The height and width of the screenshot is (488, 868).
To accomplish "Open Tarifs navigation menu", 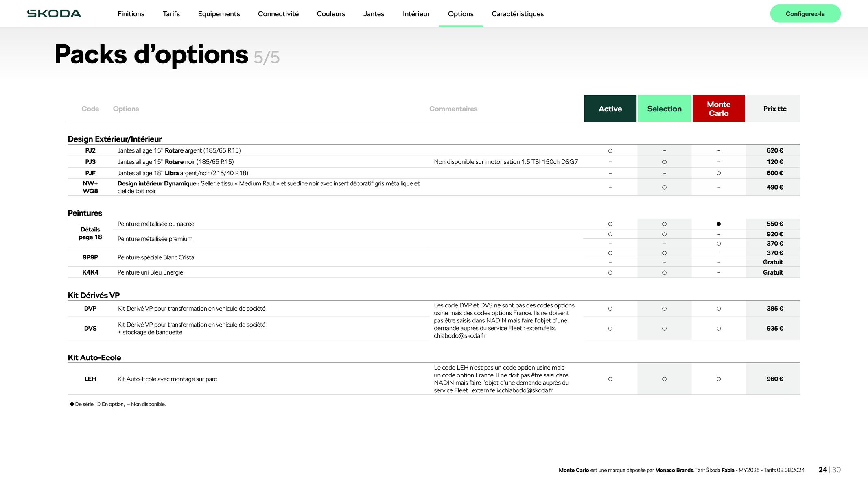I will tap(170, 14).
